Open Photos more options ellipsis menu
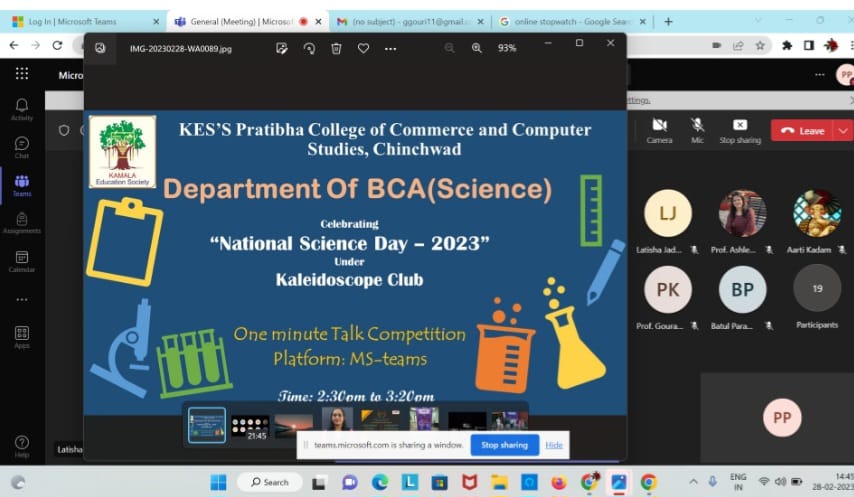Image resolution: width=854 pixels, height=497 pixels. point(390,48)
